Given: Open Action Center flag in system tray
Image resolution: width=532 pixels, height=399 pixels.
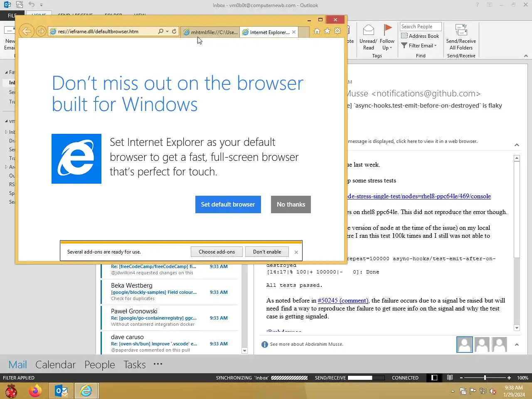Looking at the screenshot, I should pos(473,391).
